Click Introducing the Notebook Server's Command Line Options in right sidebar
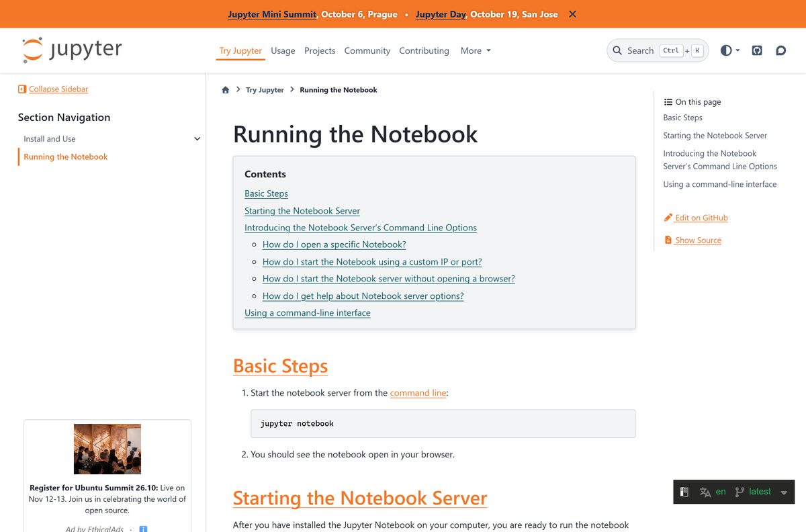The width and height of the screenshot is (806, 532). 720,160
